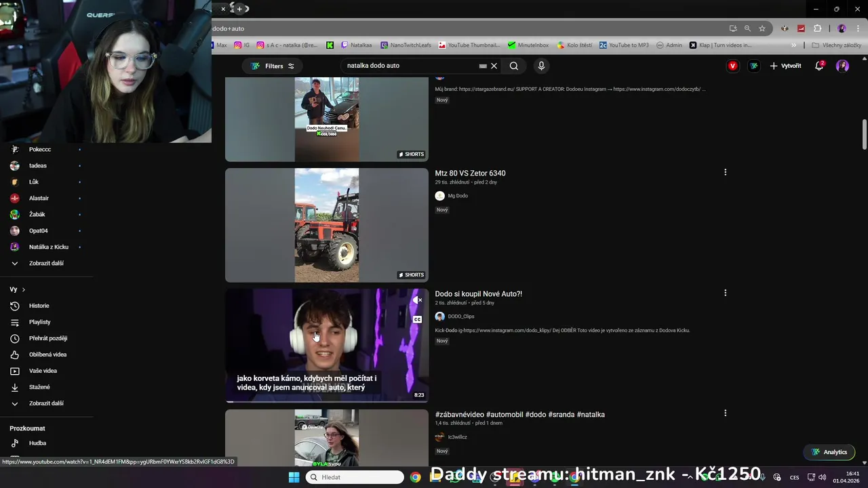Open the YouTube Thumbnail bookmark
The height and width of the screenshot is (488, 868).
469,45
